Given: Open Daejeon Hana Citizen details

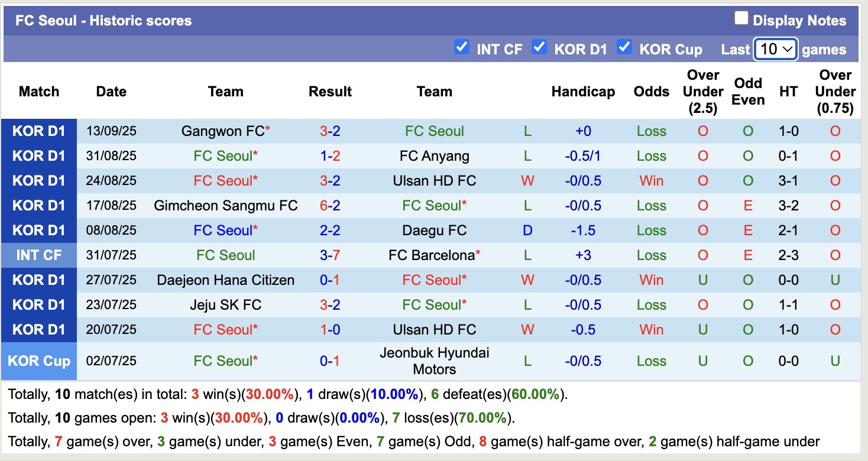Looking at the screenshot, I should 225,280.
